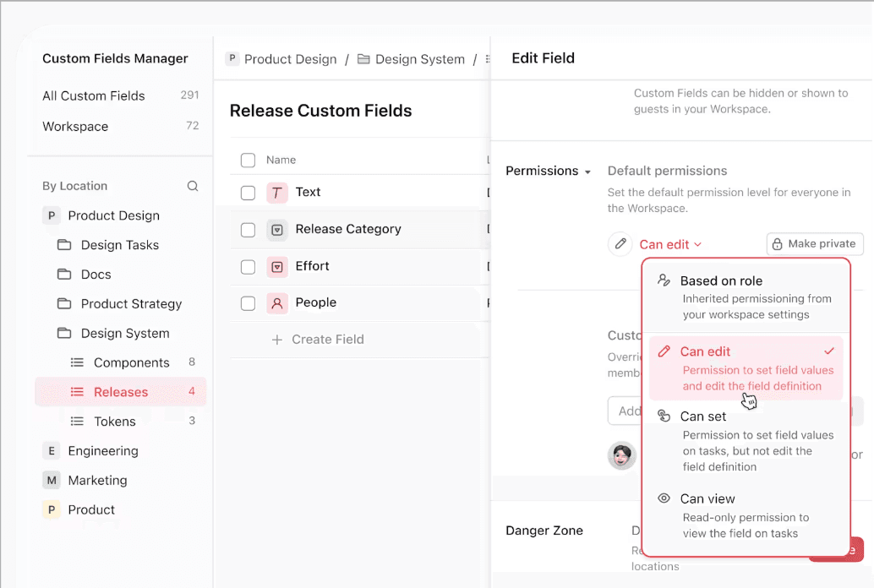Viewport: 874px width, 588px height.
Task: Click Product Design breadcrumb link
Action: pos(291,59)
